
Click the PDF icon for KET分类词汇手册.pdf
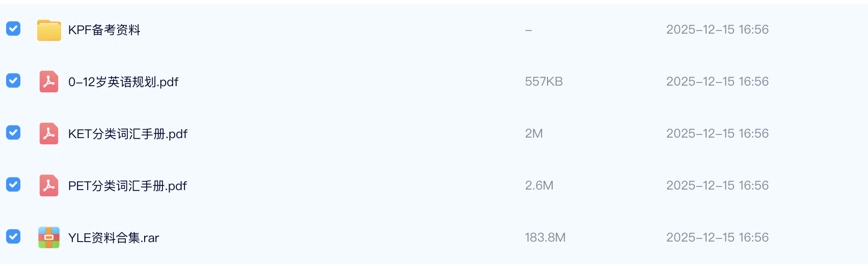49,134
